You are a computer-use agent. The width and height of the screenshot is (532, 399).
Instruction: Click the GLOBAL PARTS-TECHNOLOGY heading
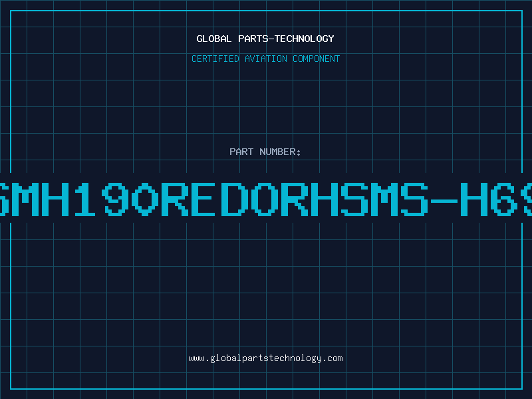265,39
